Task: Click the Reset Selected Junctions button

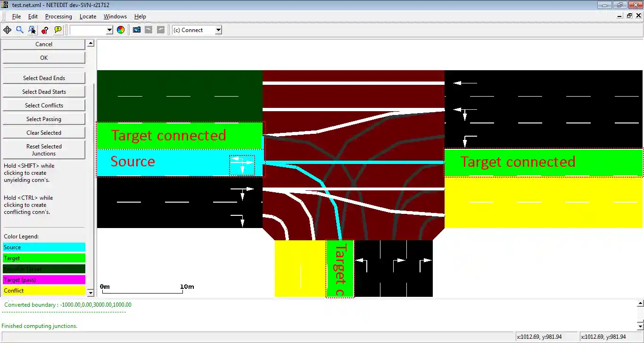Action: (x=44, y=150)
